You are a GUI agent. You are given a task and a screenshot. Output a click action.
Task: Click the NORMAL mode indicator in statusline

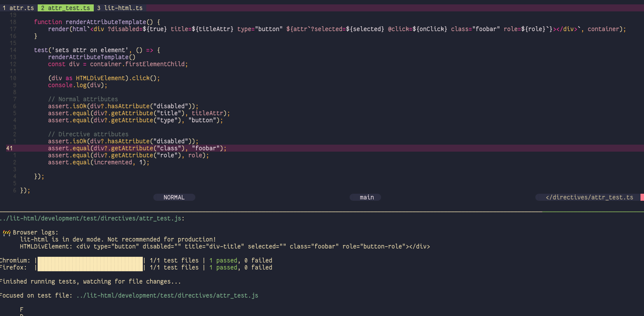(174, 197)
